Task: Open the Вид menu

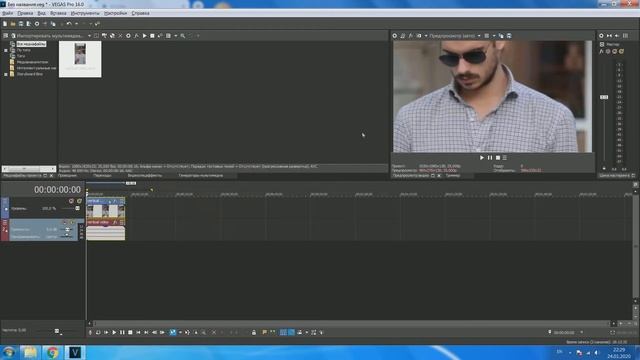Action: point(41,13)
